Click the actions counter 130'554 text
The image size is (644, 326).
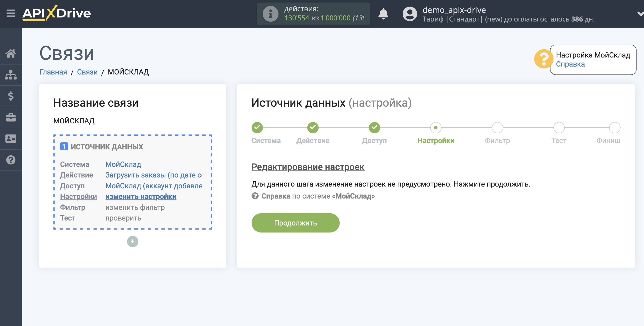[296, 18]
